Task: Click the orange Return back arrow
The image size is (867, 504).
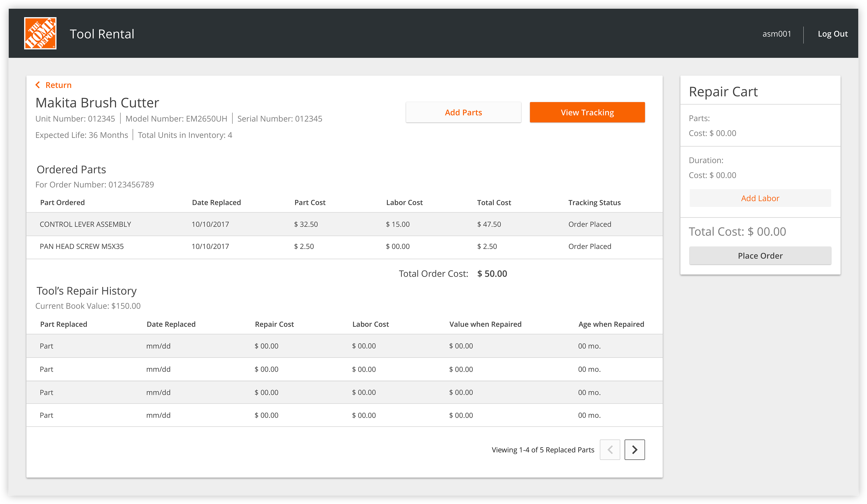Action: (x=38, y=85)
